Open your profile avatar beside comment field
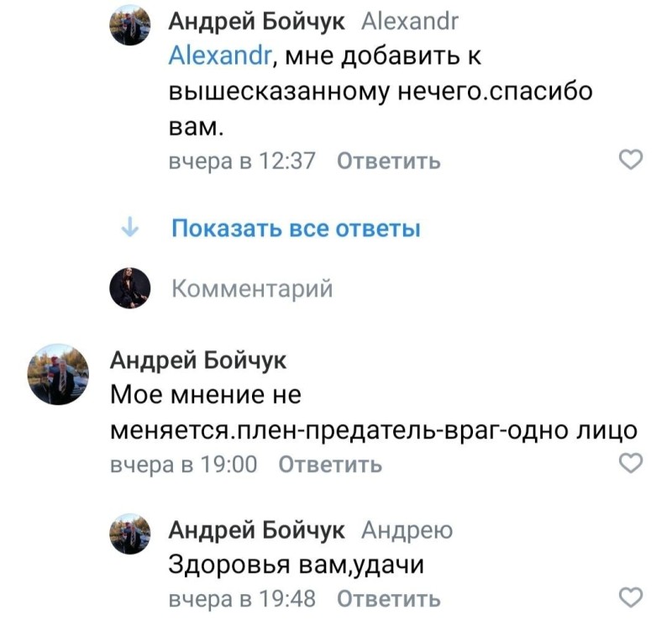The width and height of the screenshot is (672, 642). (130, 288)
